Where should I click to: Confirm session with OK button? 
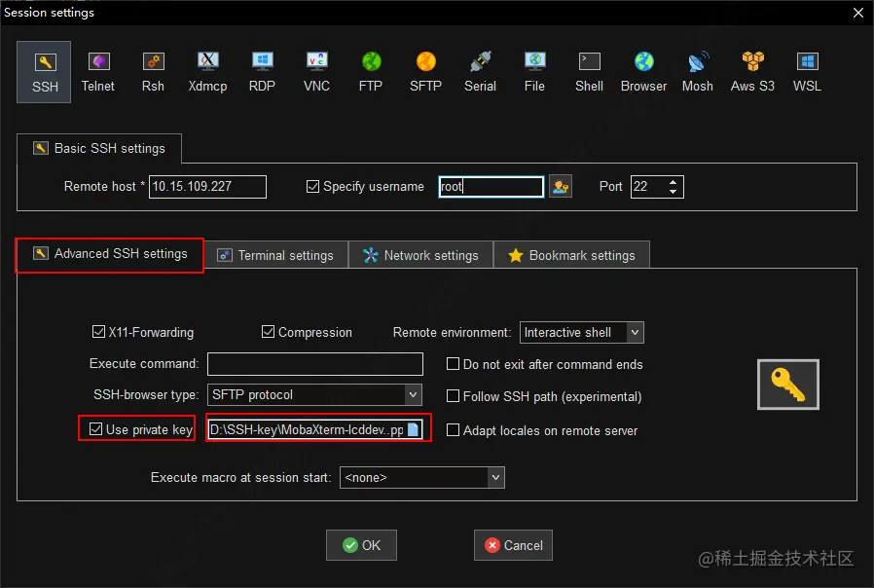361,545
